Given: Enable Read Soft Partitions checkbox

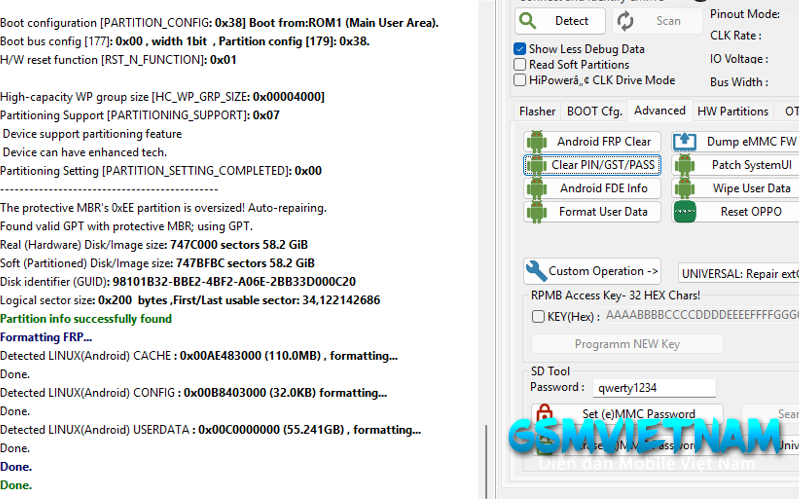Looking at the screenshot, I should (x=520, y=65).
